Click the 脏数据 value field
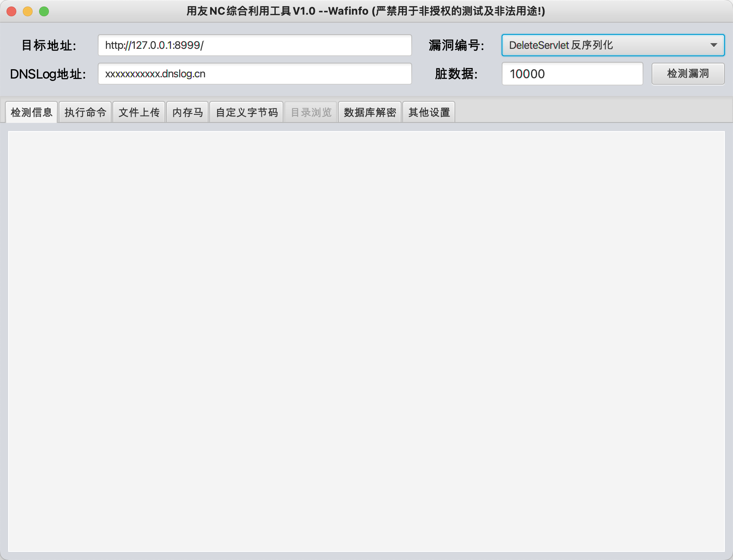Viewport: 733px width, 560px height. tap(572, 74)
